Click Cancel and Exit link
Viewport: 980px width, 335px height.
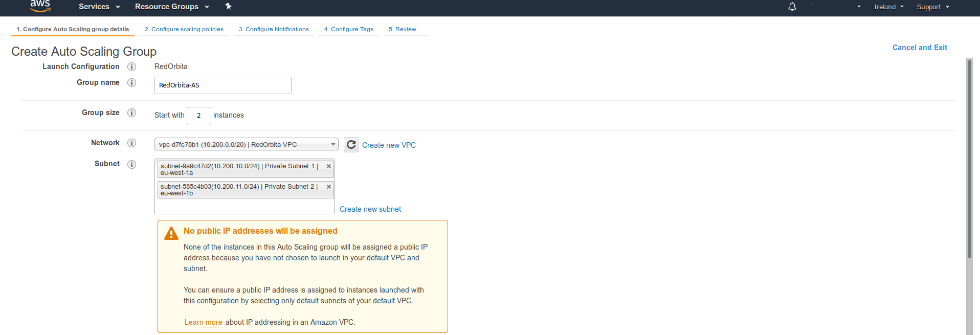click(919, 48)
